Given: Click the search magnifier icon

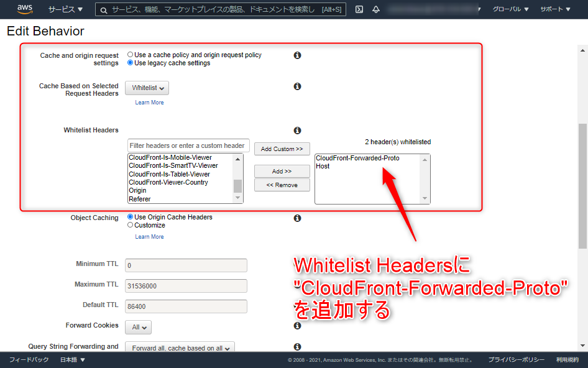Looking at the screenshot, I should click(x=103, y=9).
